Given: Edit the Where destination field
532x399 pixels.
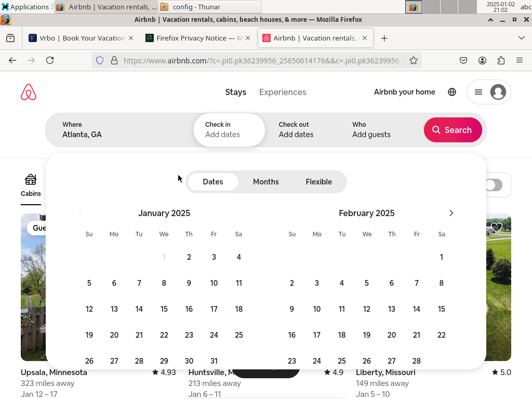Looking at the screenshot, I should click(119, 130).
